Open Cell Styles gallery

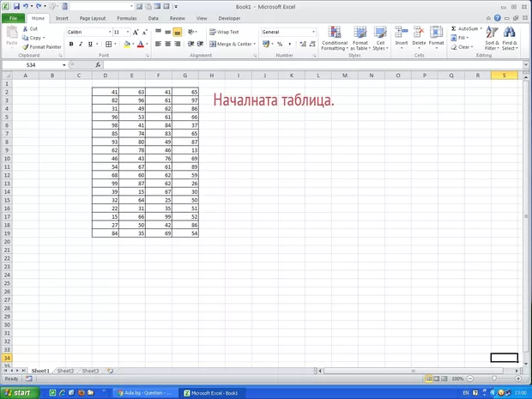(380, 39)
